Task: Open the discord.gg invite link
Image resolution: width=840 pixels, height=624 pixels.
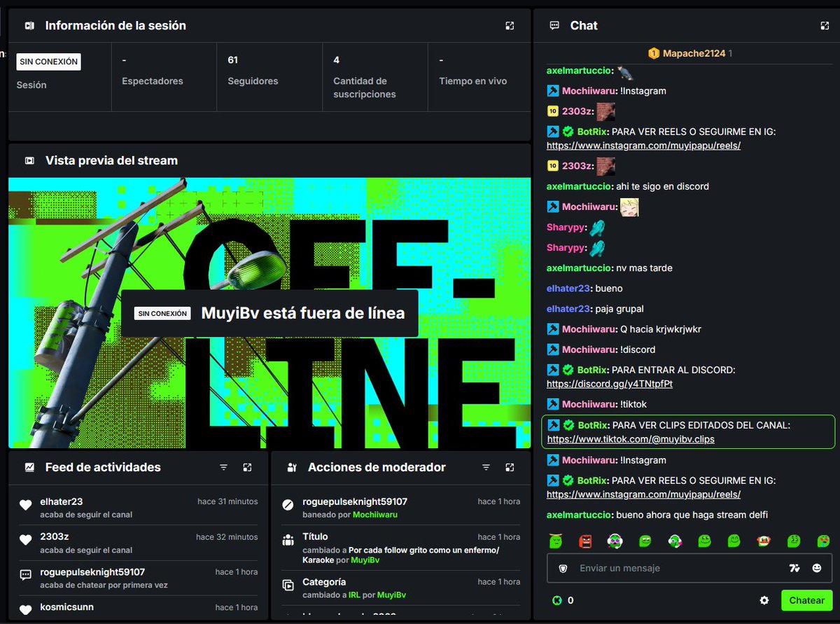Action: (x=610, y=384)
